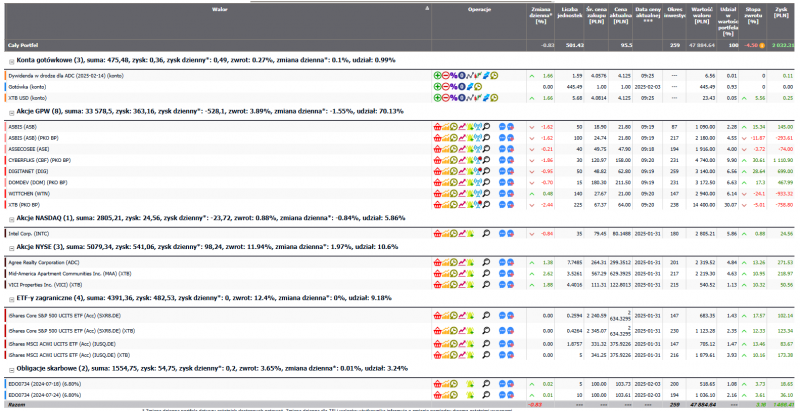Click the blue chat bubble icon for XTB (PKO BP)

point(504,204)
